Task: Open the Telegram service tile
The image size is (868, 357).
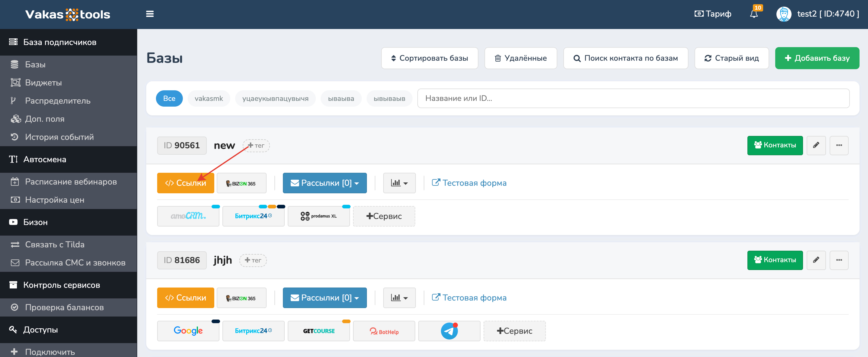Action: tap(449, 331)
